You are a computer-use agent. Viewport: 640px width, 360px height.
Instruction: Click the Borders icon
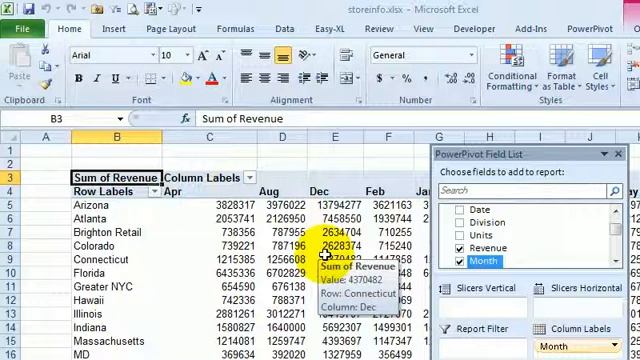pyautogui.click(x=151, y=78)
